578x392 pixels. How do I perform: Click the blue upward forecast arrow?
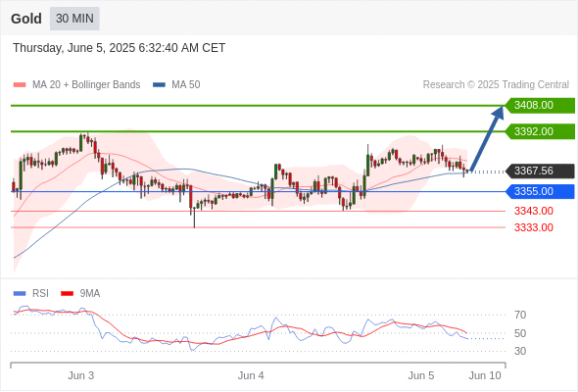click(487, 138)
